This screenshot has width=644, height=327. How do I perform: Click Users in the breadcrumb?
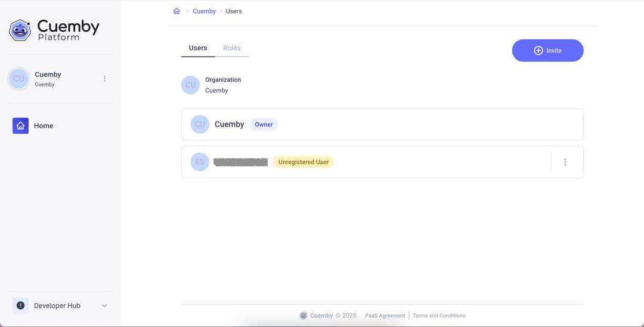[234, 11]
